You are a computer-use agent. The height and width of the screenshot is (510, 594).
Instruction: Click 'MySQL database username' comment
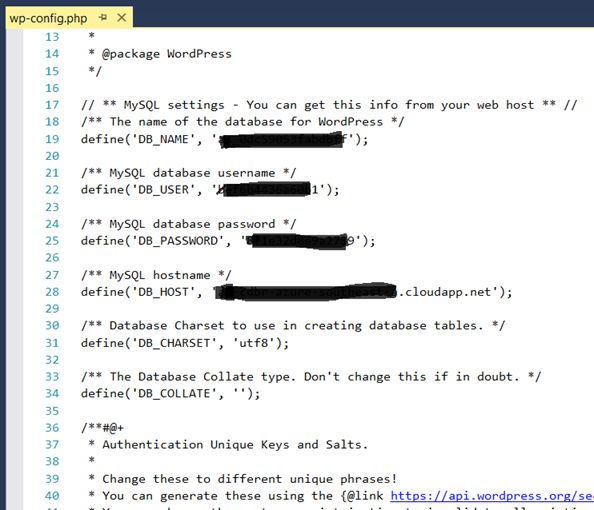pos(188,173)
